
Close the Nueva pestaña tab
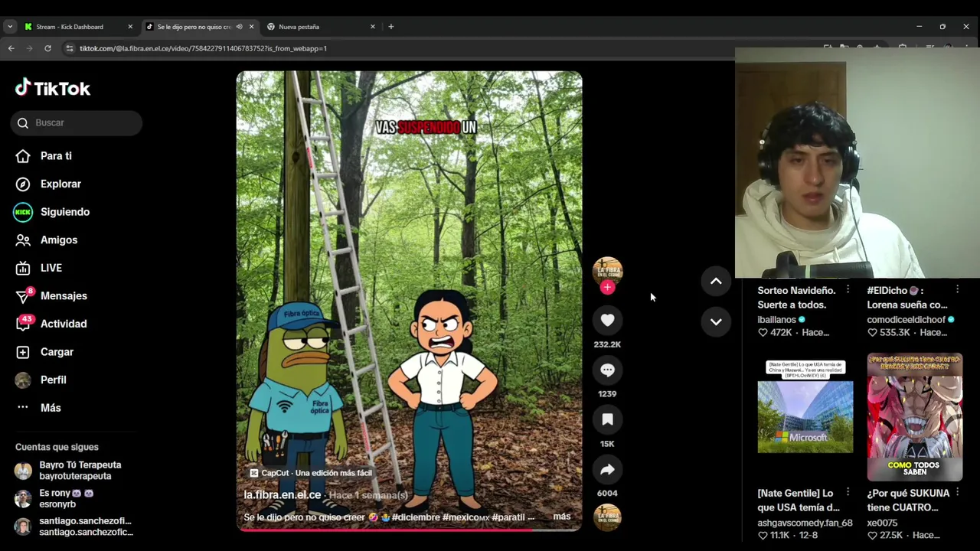(373, 27)
